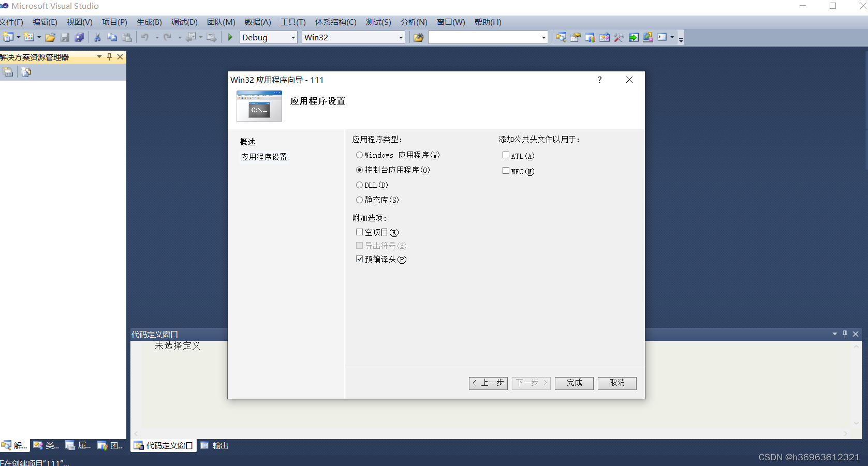Click the Copy icon in toolbar
The height and width of the screenshot is (466, 868).
(112, 37)
